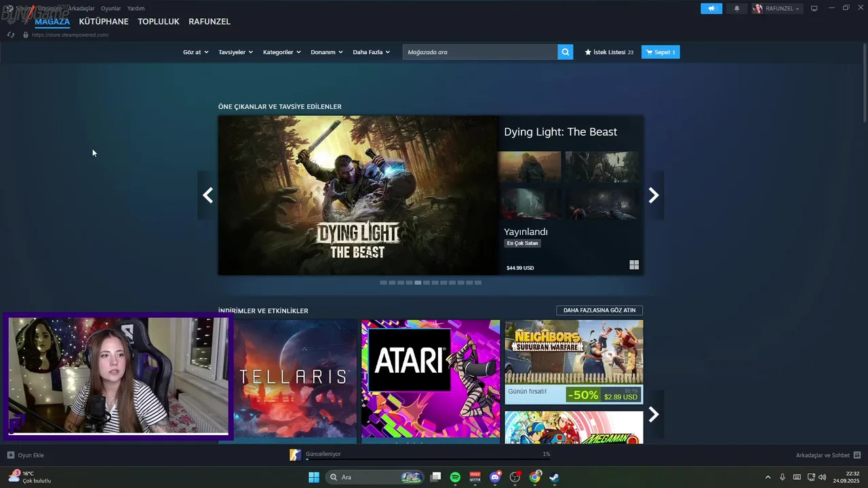
Task: Open the Yardım menu
Action: point(136,8)
